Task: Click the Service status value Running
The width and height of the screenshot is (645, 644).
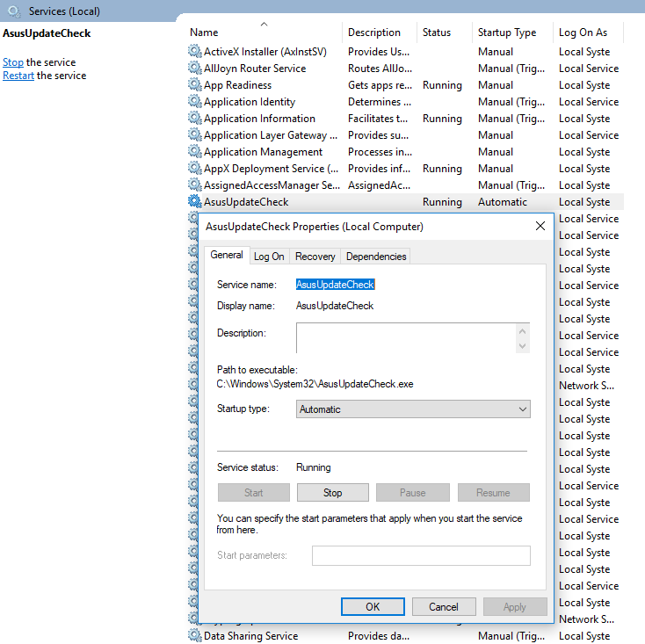Action: (x=314, y=467)
